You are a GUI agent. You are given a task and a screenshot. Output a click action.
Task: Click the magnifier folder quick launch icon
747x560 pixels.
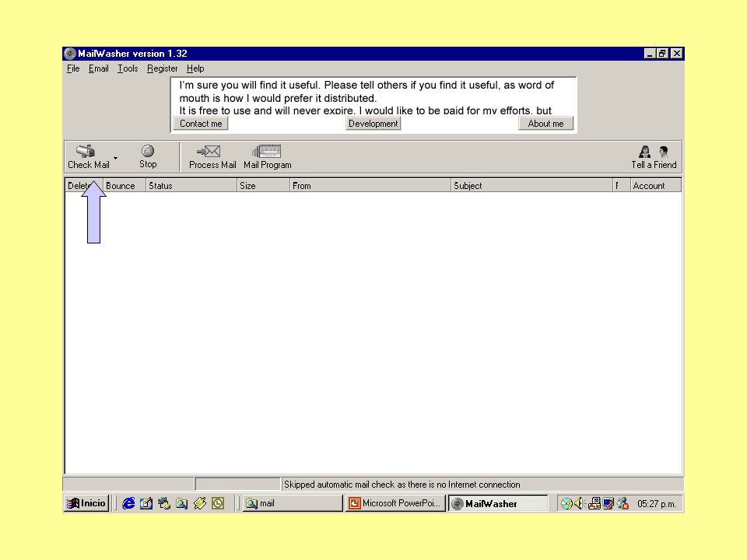[x=181, y=503]
